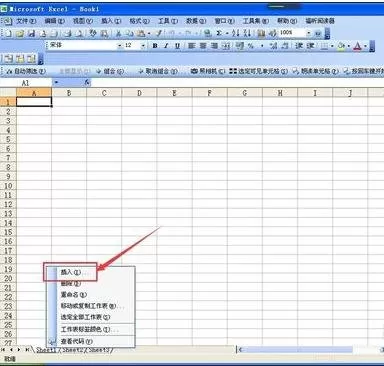Open the 福昕阅读器 menu
The image size is (384, 366).
click(x=320, y=21)
